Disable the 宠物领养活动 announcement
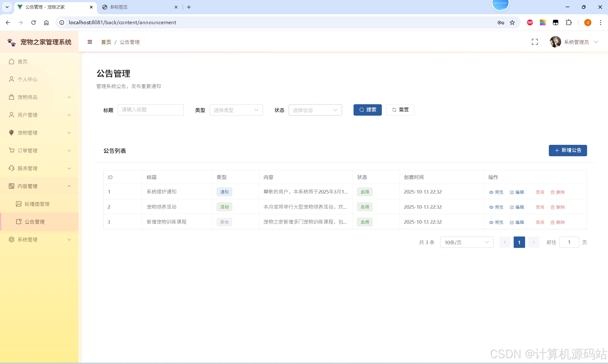The width and height of the screenshot is (608, 364). [x=540, y=207]
